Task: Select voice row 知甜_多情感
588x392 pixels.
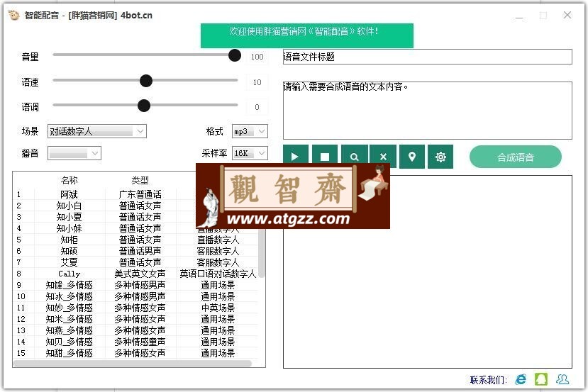Action: click(135, 352)
